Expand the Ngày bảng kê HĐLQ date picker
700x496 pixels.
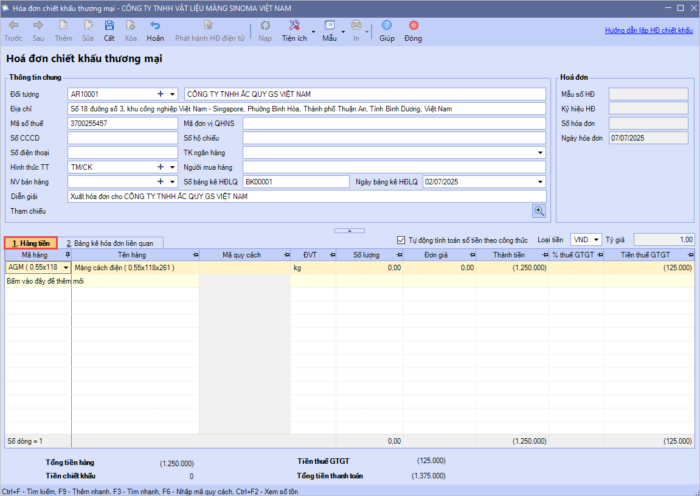coord(540,182)
